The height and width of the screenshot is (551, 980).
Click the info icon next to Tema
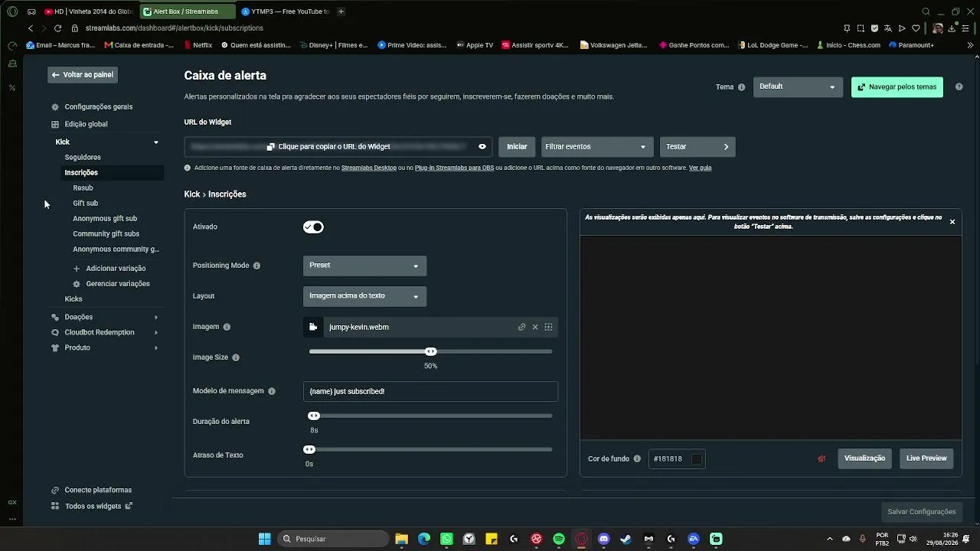[x=741, y=87]
